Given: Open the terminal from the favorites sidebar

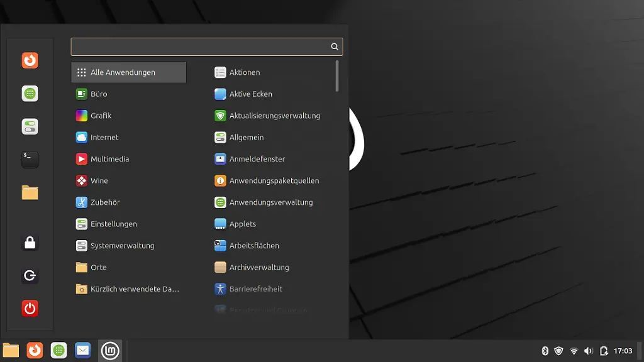Looking at the screenshot, I should pos(30,160).
